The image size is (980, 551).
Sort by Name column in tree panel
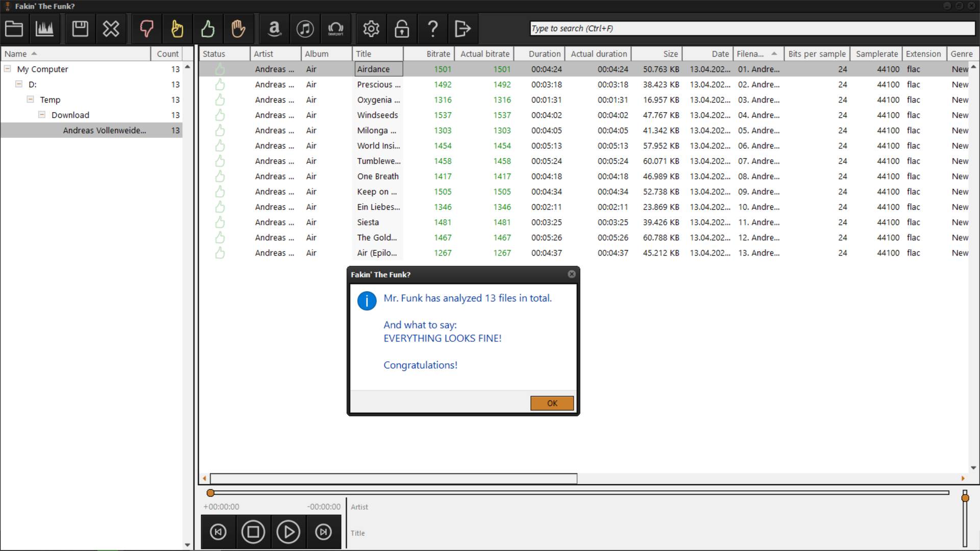pos(76,54)
